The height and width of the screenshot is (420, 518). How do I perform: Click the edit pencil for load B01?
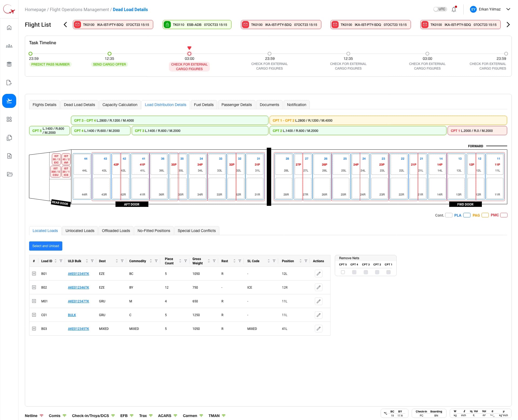318,274
